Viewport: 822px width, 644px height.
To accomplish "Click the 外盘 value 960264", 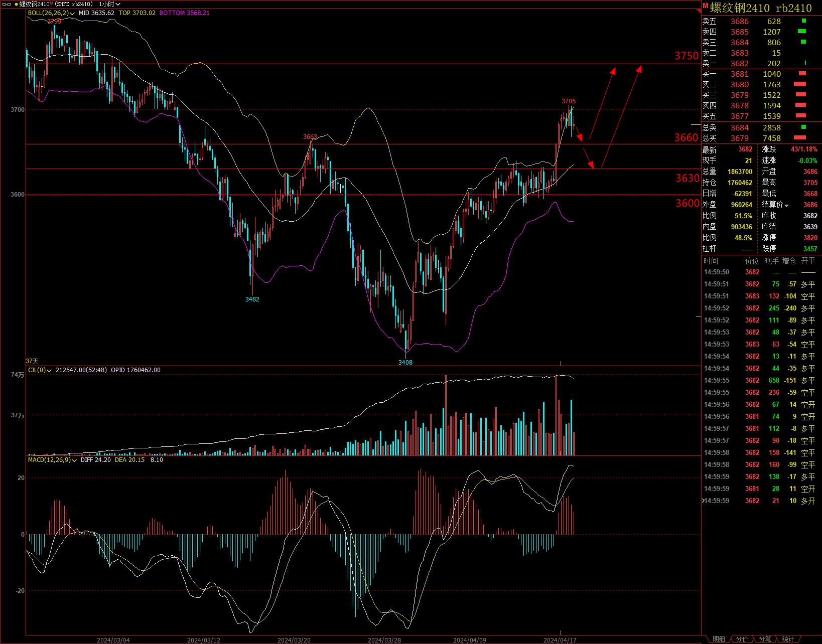I will pos(742,205).
